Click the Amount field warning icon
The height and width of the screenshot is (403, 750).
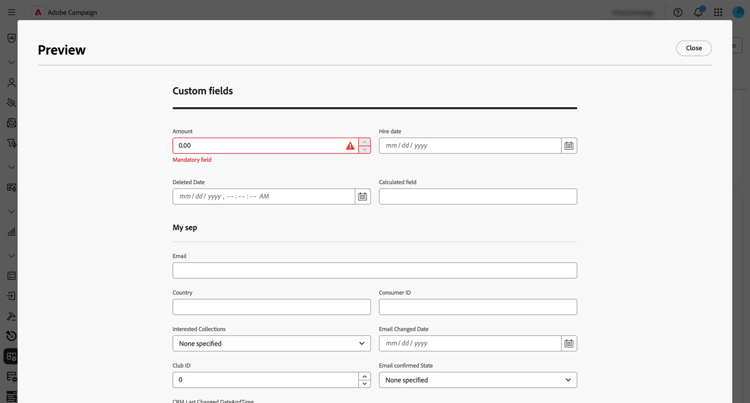[350, 146]
